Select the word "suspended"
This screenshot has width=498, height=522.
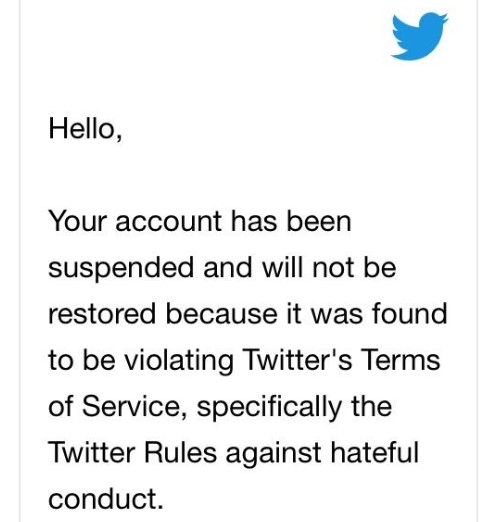121,269
